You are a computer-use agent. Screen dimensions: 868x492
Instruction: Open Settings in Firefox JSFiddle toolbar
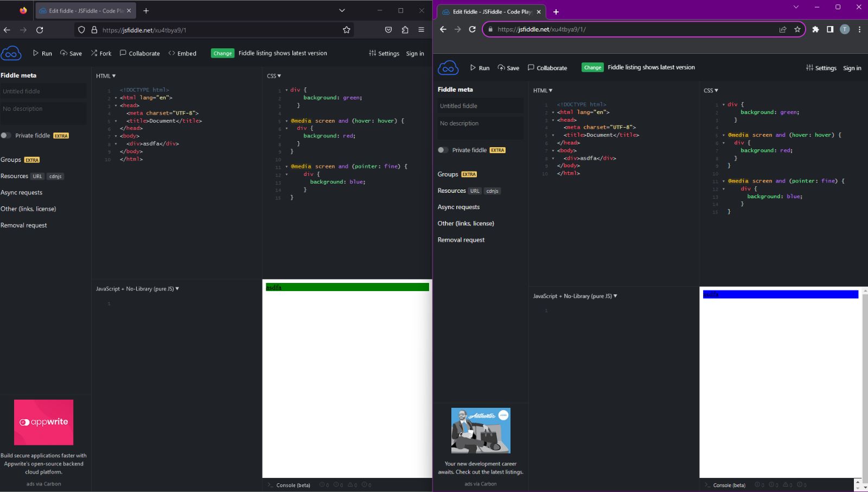point(384,53)
